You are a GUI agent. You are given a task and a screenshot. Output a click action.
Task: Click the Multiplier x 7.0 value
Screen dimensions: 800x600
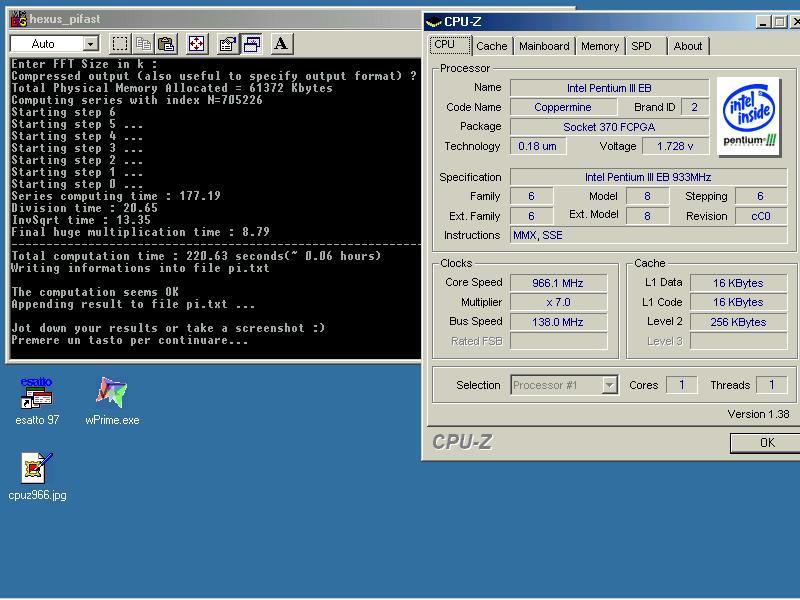(x=558, y=302)
